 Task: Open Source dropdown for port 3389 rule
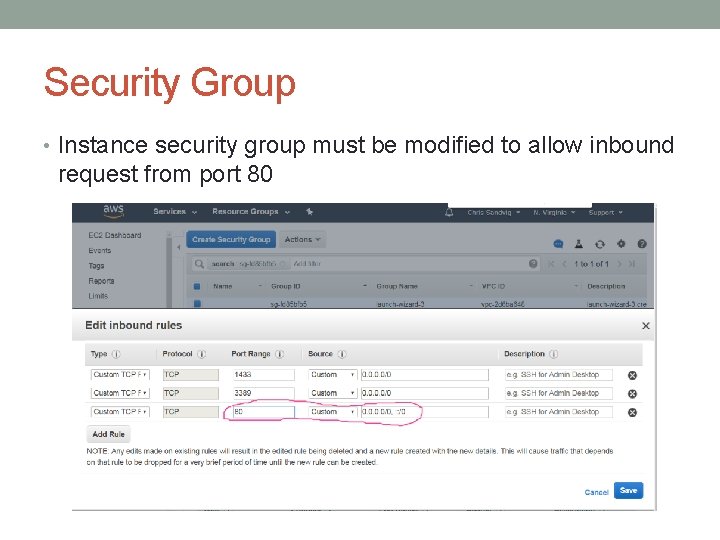[x=332, y=393]
